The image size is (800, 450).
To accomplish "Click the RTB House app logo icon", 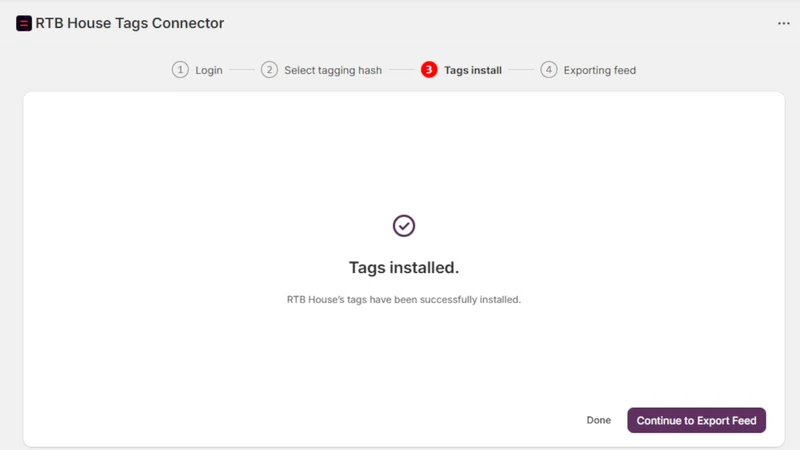I will click(23, 23).
